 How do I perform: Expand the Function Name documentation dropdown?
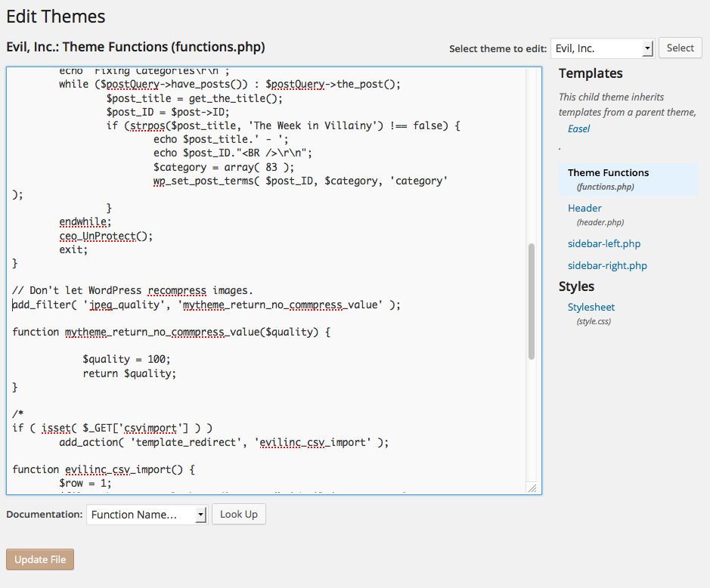pos(147,515)
